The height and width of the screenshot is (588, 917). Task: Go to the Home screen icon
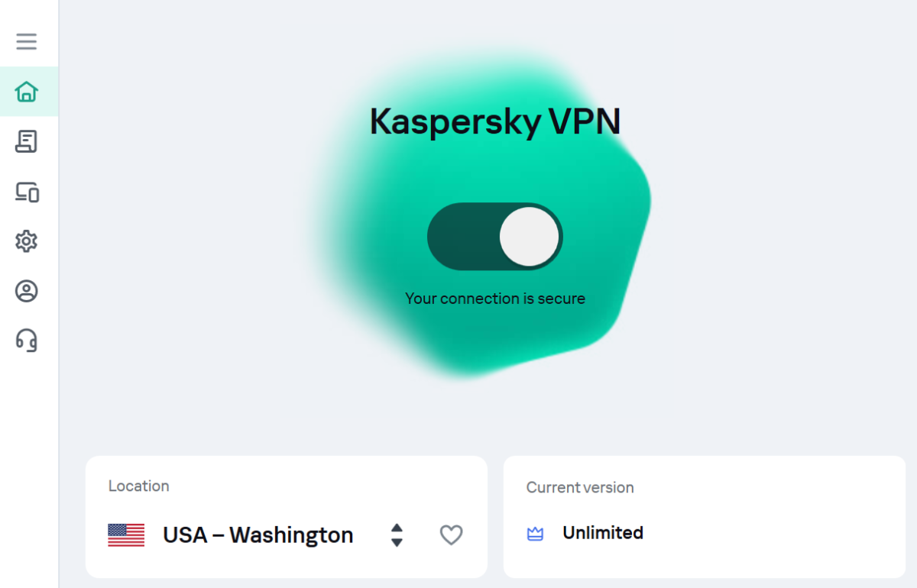coord(27,92)
